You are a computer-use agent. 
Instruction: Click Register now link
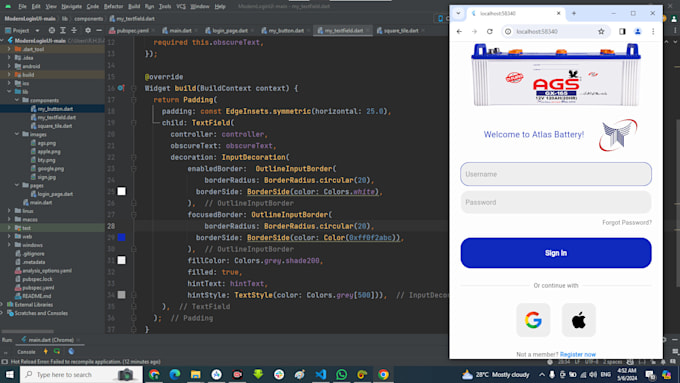tap(578, 354)
